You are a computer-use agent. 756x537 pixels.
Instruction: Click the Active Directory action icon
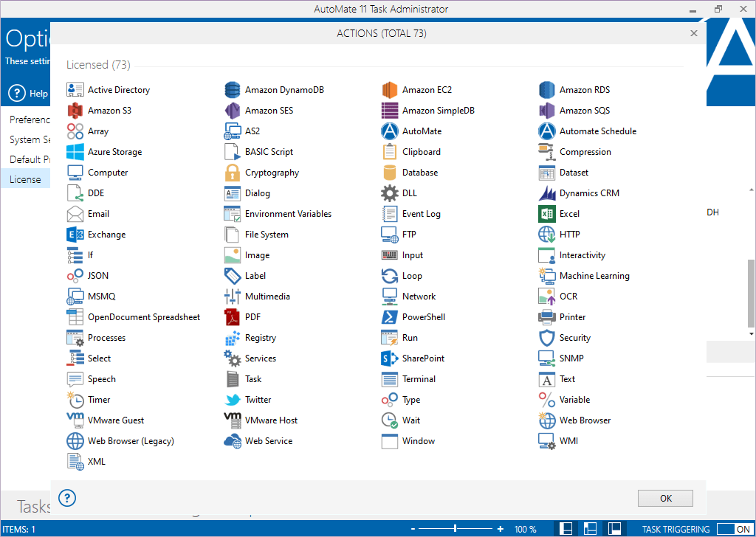[x=75, y=89]
